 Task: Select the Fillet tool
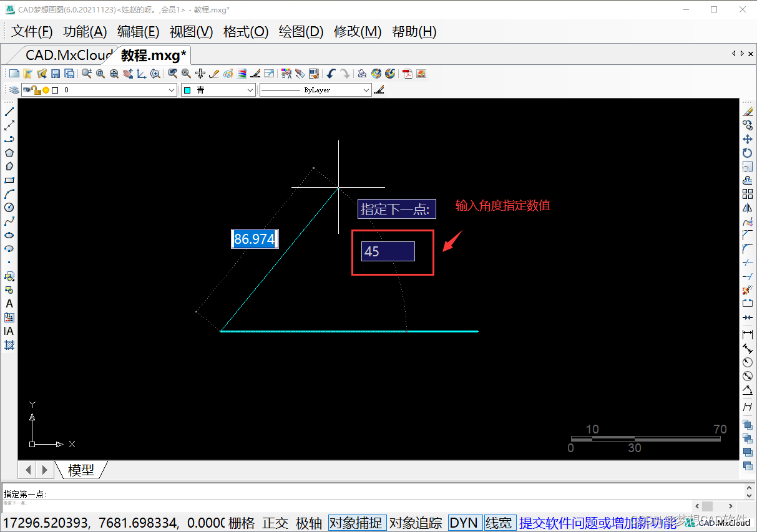[x=748, y=249]
